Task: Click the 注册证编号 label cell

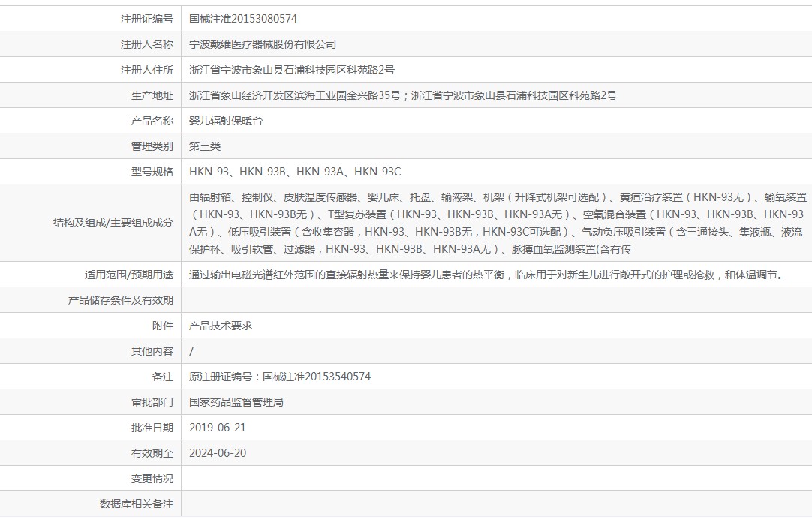Action: pyautogui.click(x=146, y=19)
